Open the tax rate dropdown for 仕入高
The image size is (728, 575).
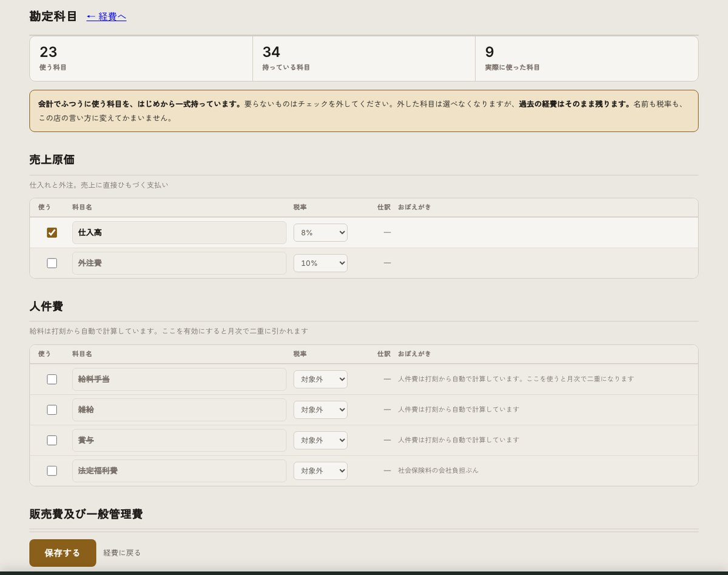point(320,233)
